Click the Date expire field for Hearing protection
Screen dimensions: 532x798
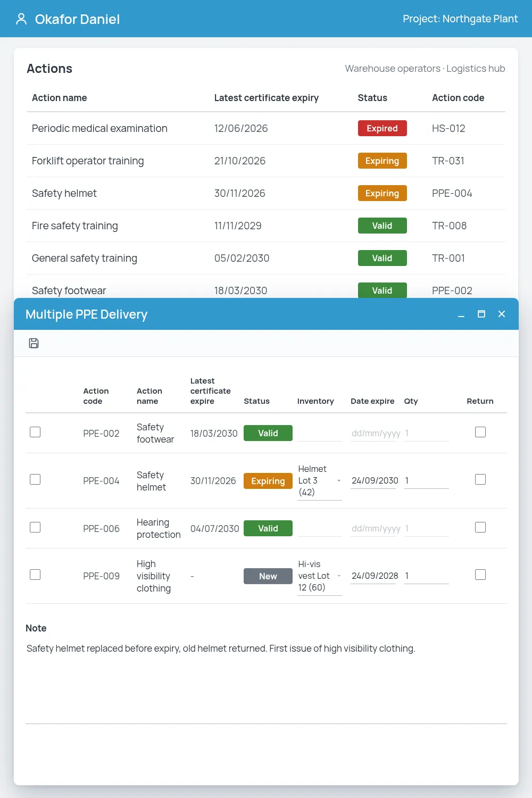pyautogui.click(x=373, y=529)
